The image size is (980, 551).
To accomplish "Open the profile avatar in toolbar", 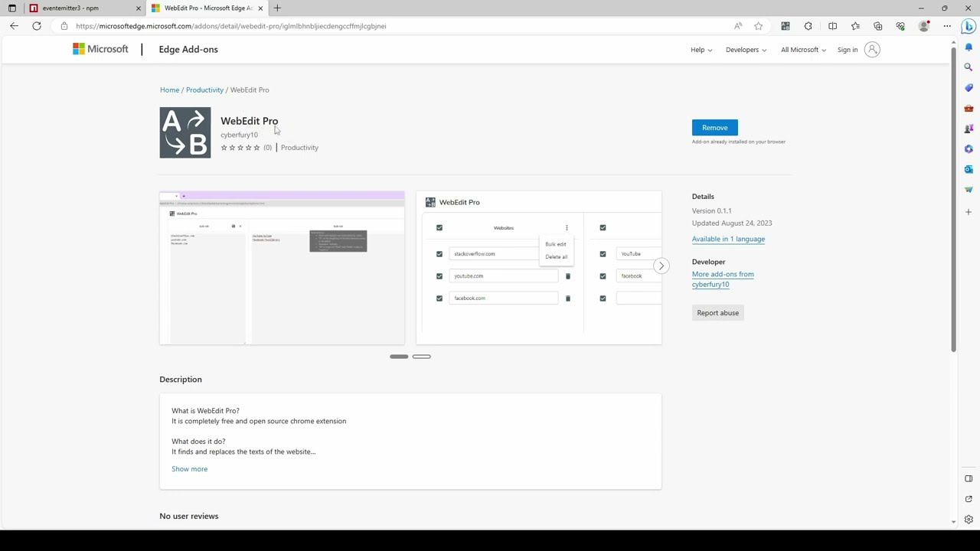I will (924, 26).
